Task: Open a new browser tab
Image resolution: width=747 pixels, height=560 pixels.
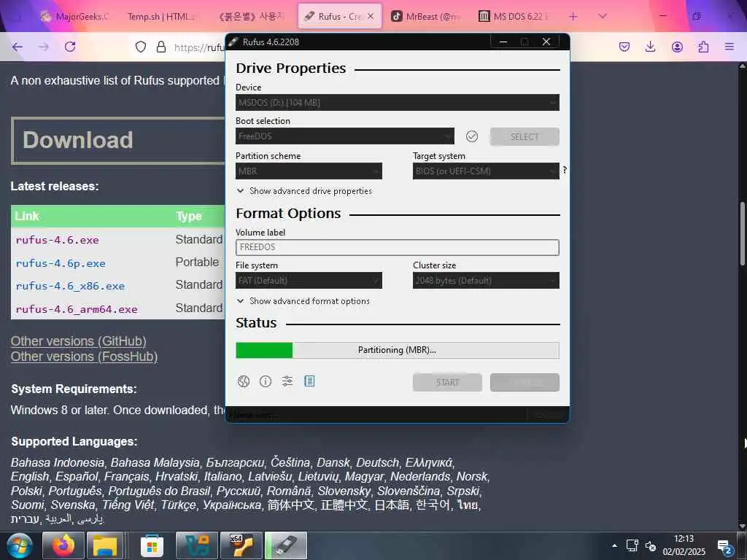Action: 573,16
